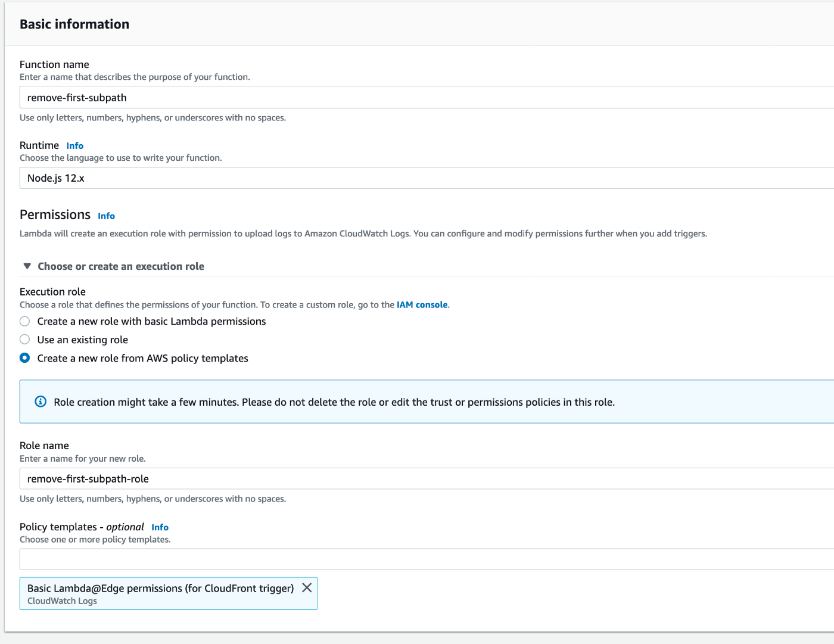Click the "Basic information" section header

pos(74,24)
